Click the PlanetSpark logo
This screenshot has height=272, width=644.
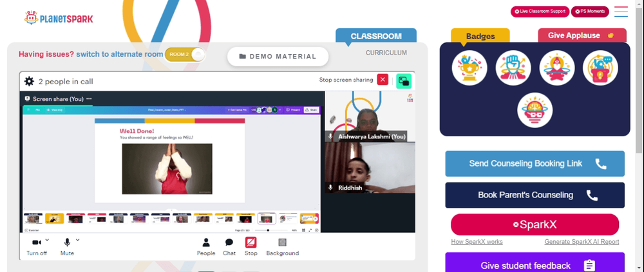(59, 18)
